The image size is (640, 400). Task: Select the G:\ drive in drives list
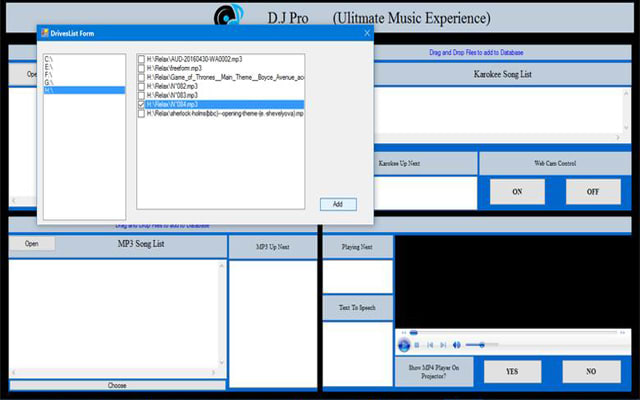tap(84, 82)
